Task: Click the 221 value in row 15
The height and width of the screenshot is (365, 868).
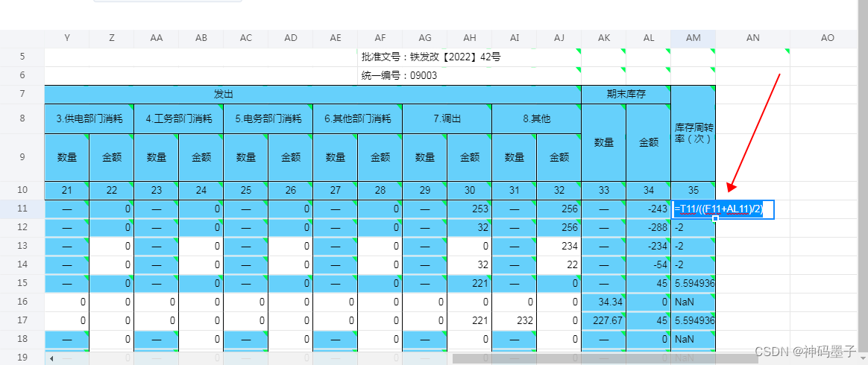Action: (470, 284)
